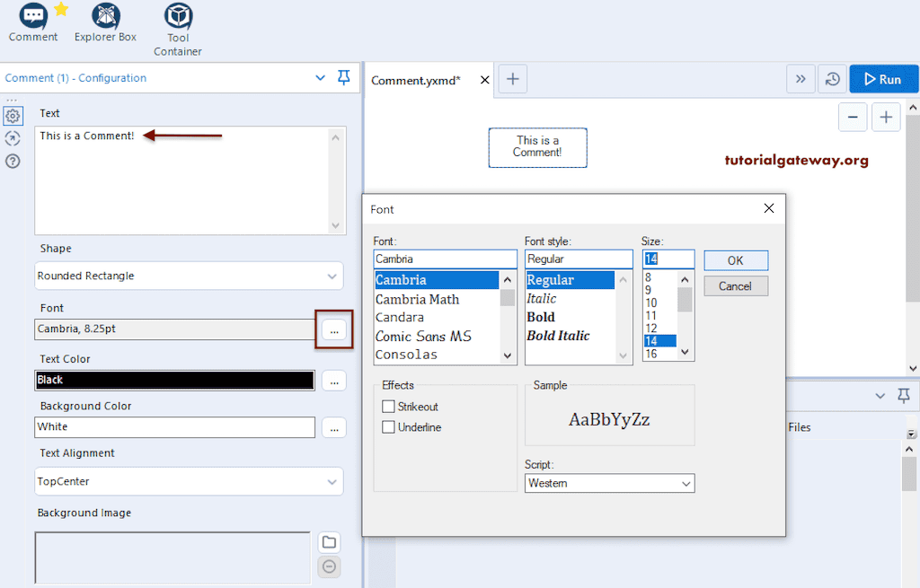Toggle the pin on the results panel
Image resolution: width=920 pixels, height=588 pixels.
click(x=904, y=396)
